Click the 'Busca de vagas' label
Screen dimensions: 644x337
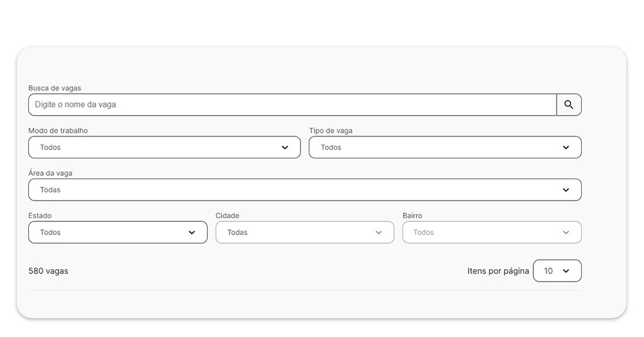(x=55, y=89)
